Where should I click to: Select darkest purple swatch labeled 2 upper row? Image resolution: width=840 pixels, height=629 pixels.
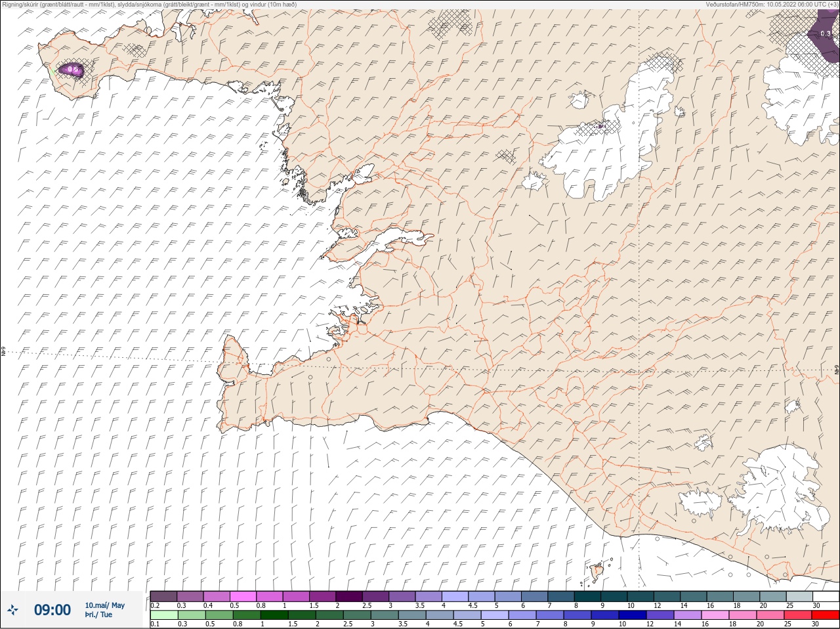pyautogui.click(x=349, y=596)
